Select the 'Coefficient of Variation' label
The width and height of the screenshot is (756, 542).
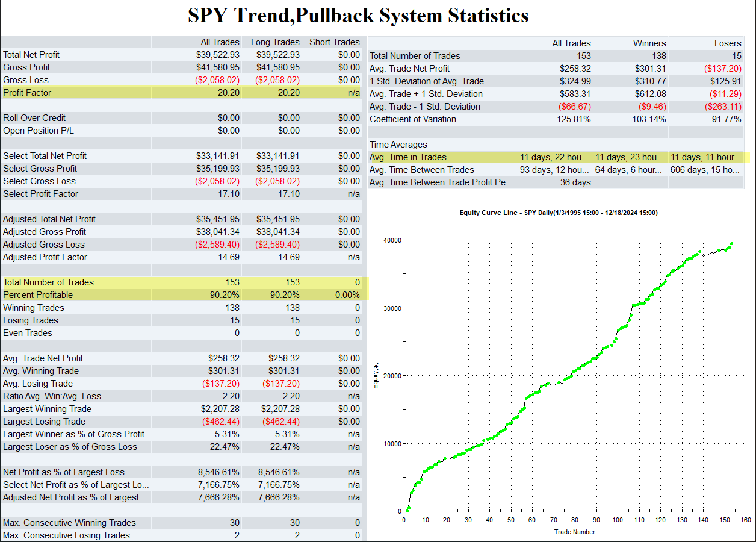(x=413, y=119)
